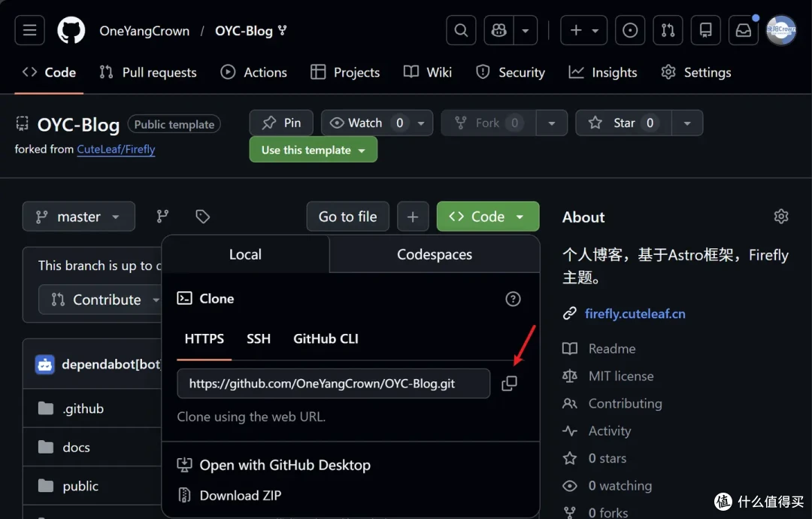Open the master branch selector

click(x=79, y=217)
